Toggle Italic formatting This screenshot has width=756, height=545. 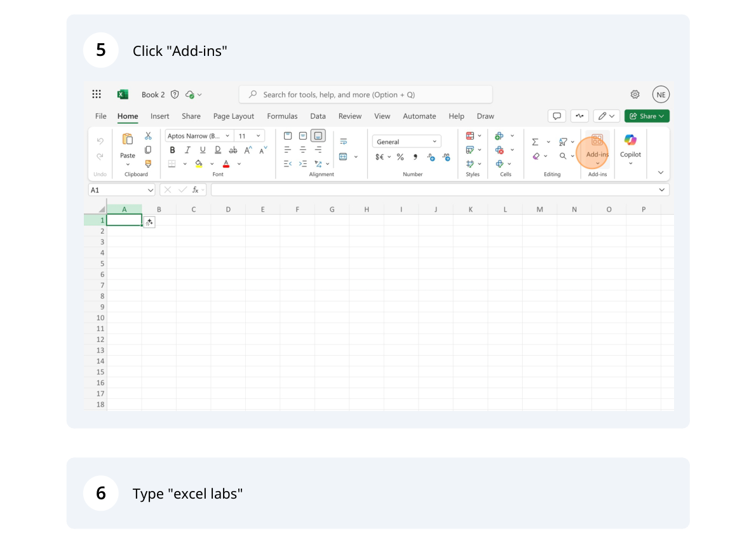[x=187, y=150]
